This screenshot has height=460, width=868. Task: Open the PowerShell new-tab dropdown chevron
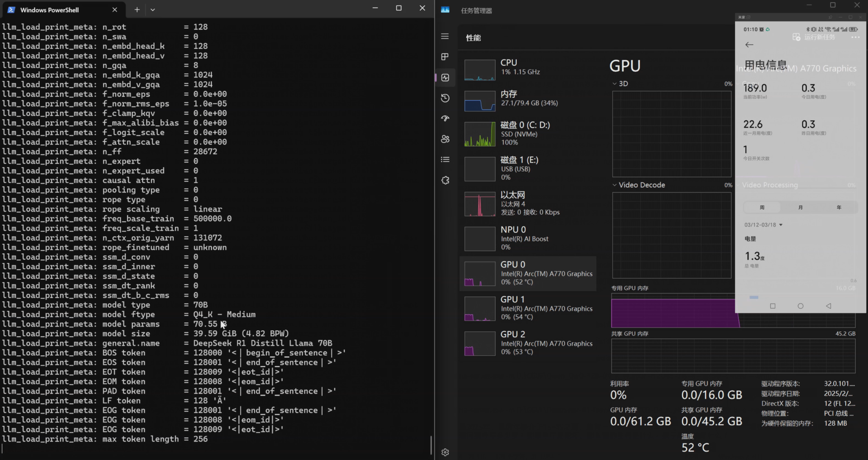[153, 9]
